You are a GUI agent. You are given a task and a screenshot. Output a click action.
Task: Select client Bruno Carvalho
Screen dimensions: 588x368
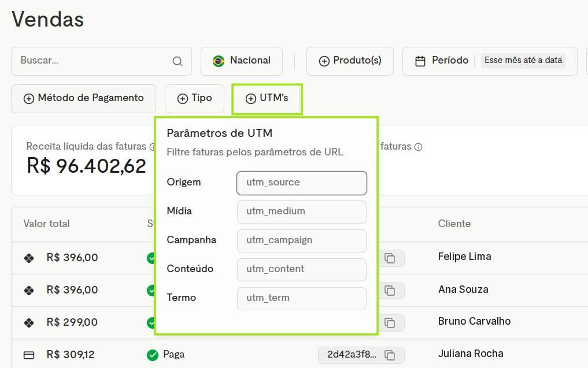point(474,322)
